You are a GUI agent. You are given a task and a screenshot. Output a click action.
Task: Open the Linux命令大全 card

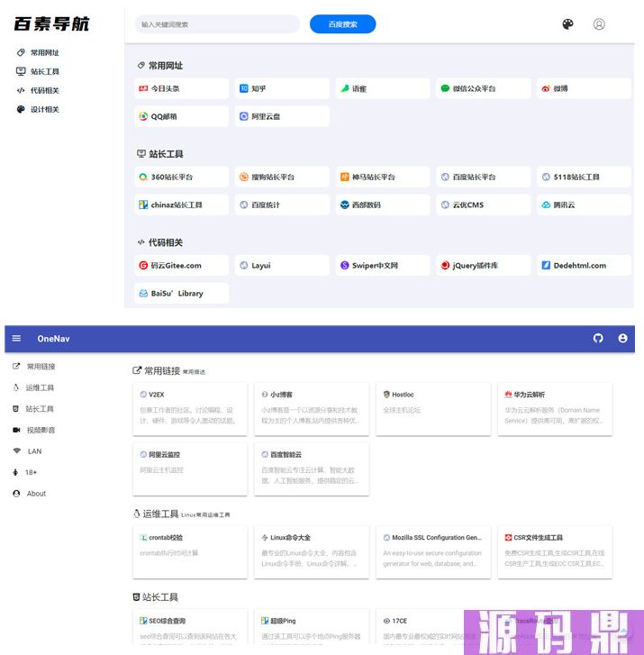[312, 552]
